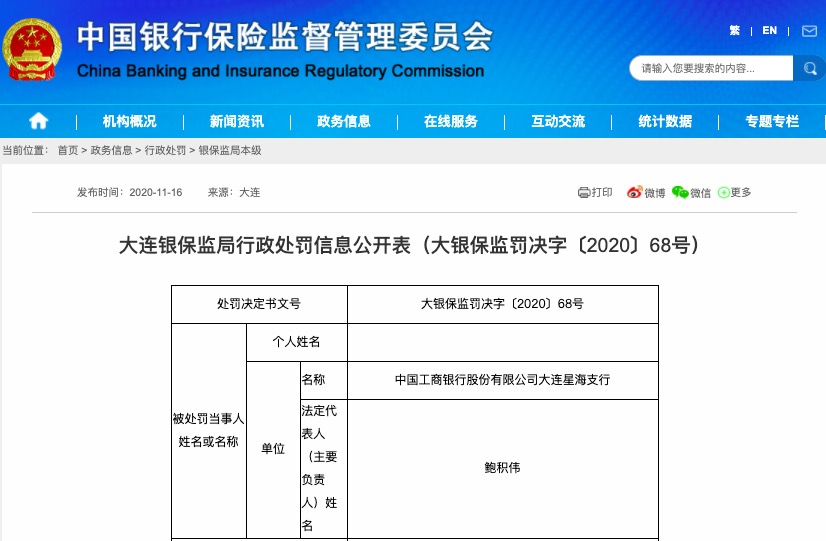Click the search magnifier button
The image size is (826, 541).
click(x=810, y=68)
